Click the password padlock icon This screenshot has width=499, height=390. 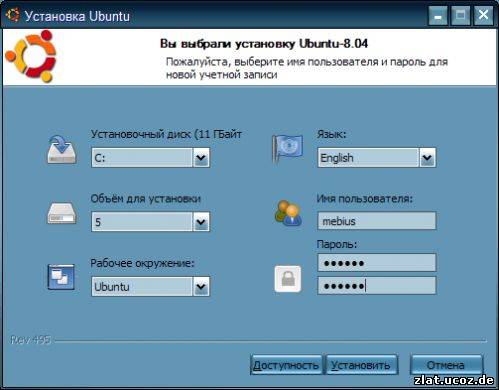288,279
